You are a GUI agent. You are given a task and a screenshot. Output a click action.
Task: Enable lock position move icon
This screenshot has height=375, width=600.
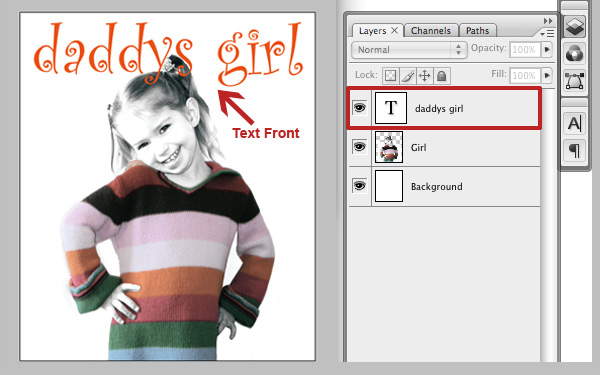tap(425, 75)
